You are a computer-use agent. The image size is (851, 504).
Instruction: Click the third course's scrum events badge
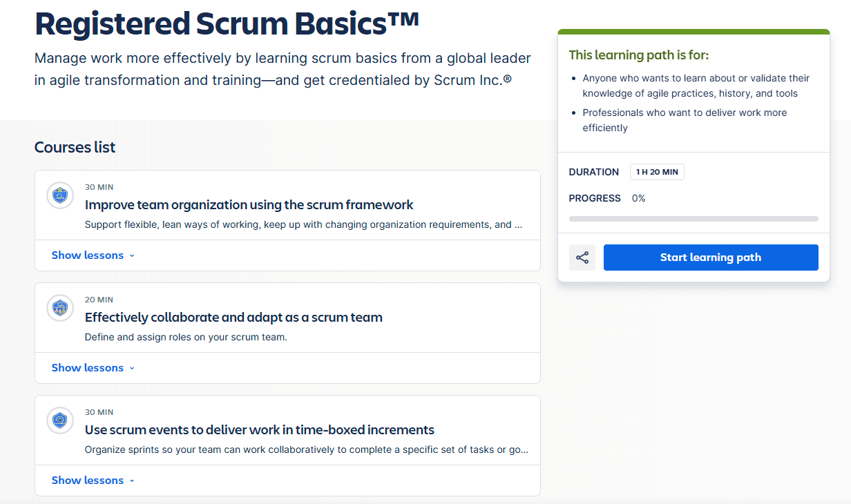click(x=60, y=420)
